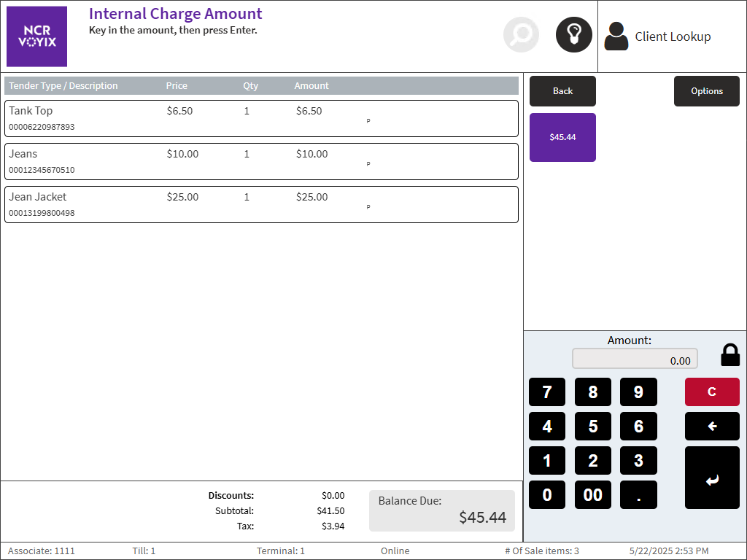The image size is (747, 560).
Task: Toggle the keypad lock icon
Action: [x=729, y=355]
